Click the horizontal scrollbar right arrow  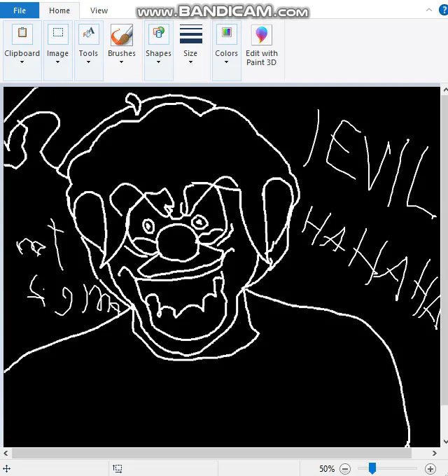(434, 453)
